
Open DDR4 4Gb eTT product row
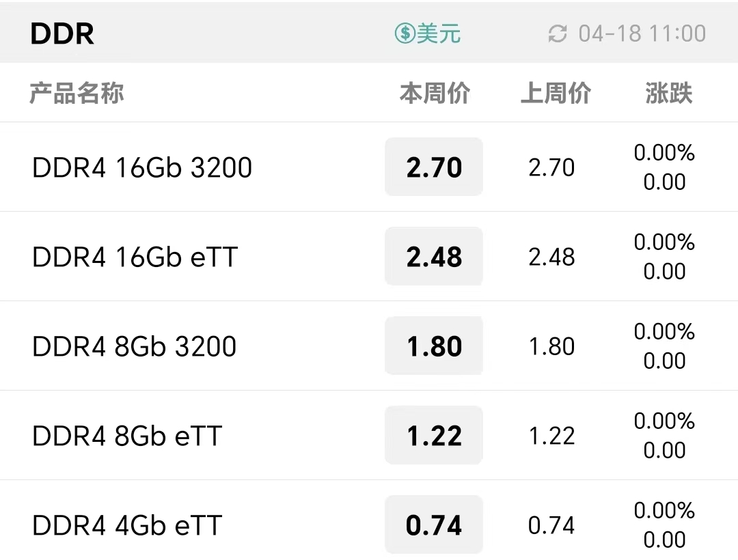(369, 520)
